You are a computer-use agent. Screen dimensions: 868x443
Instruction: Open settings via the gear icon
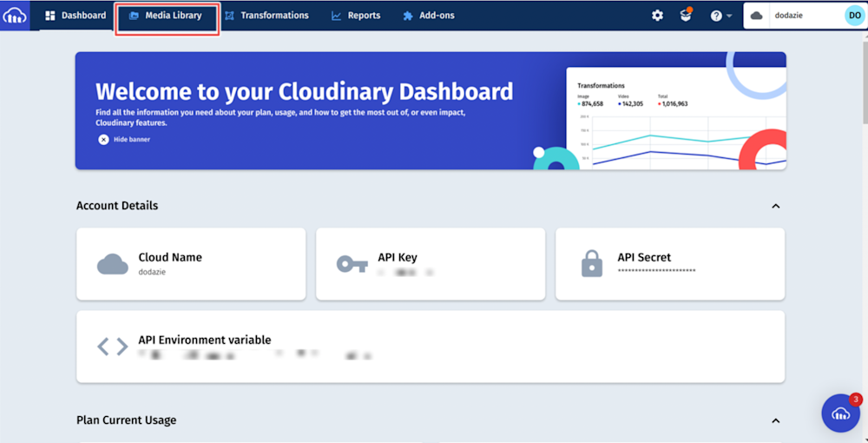(x=657, y=16)
